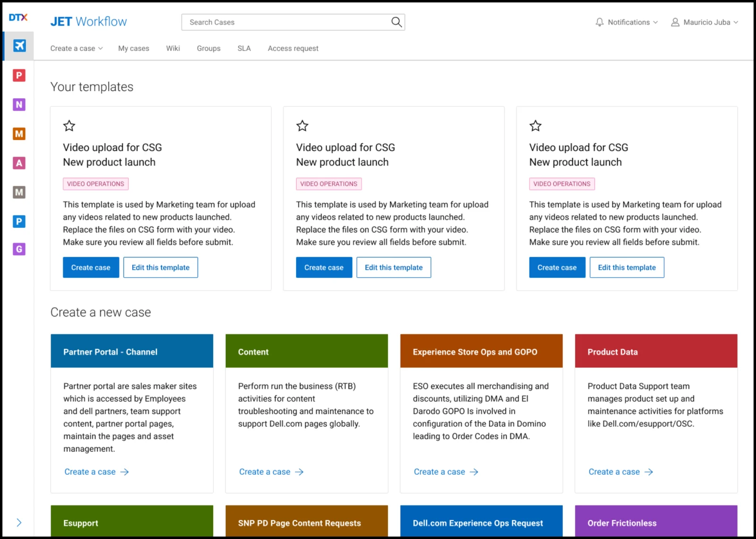Image resolution: width=756 pixels, height=539 pixels.
Task: Open the Esupport card
Action: pos(132,521)
